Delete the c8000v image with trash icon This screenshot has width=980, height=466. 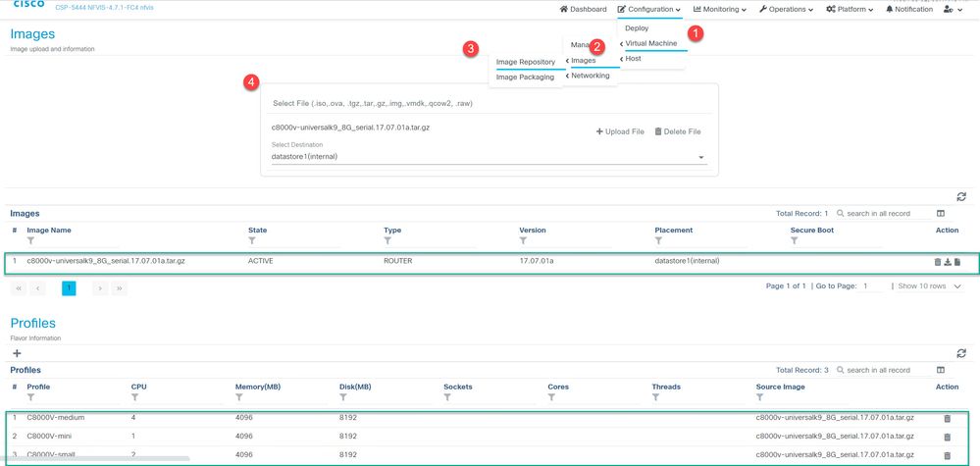point(937,262)
